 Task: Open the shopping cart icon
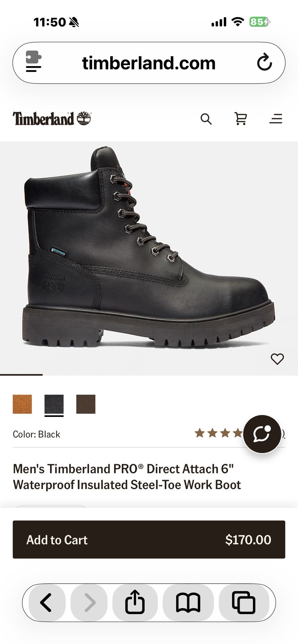pyautogui.click(x=241, y=119)
